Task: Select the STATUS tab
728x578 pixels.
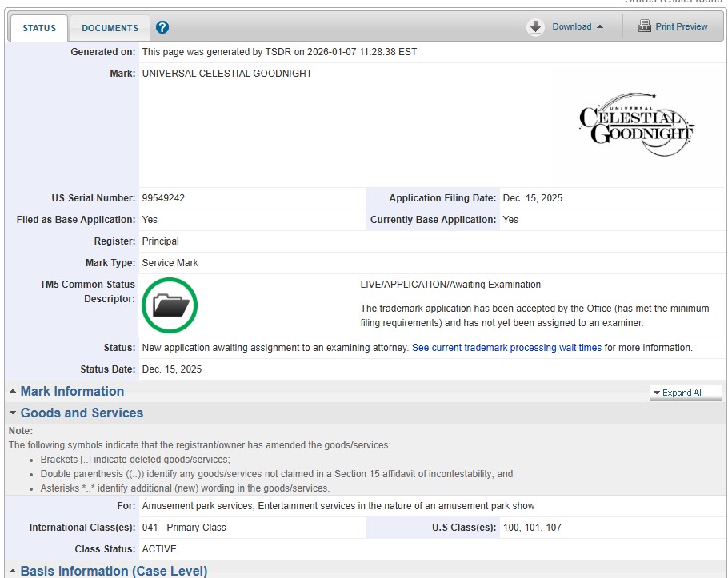Action: tap(39, 28)
